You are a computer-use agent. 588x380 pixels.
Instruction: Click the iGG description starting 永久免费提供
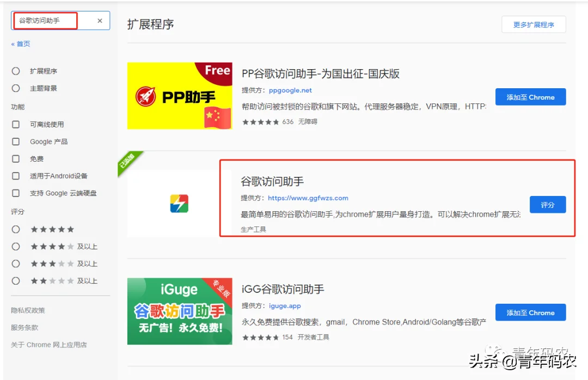pos(364,322)
